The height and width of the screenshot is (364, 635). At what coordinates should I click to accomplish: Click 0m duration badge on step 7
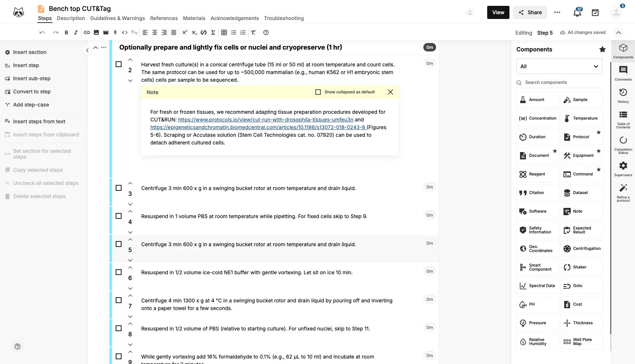coord(430,299)
